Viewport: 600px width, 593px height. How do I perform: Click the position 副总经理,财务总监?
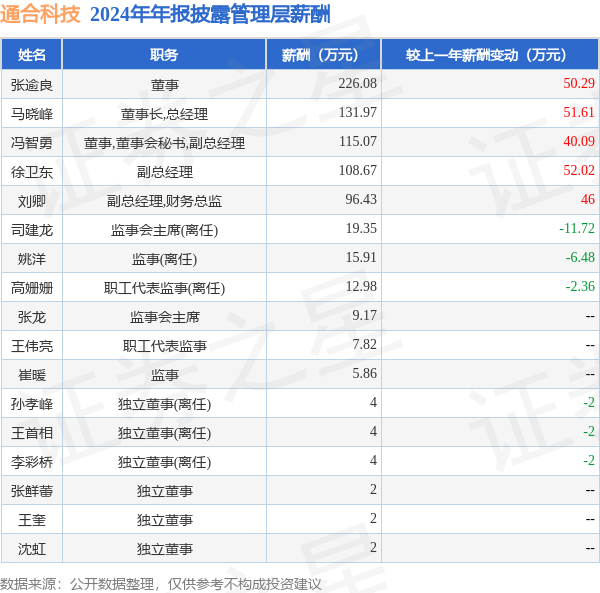(x=164, y=201)
